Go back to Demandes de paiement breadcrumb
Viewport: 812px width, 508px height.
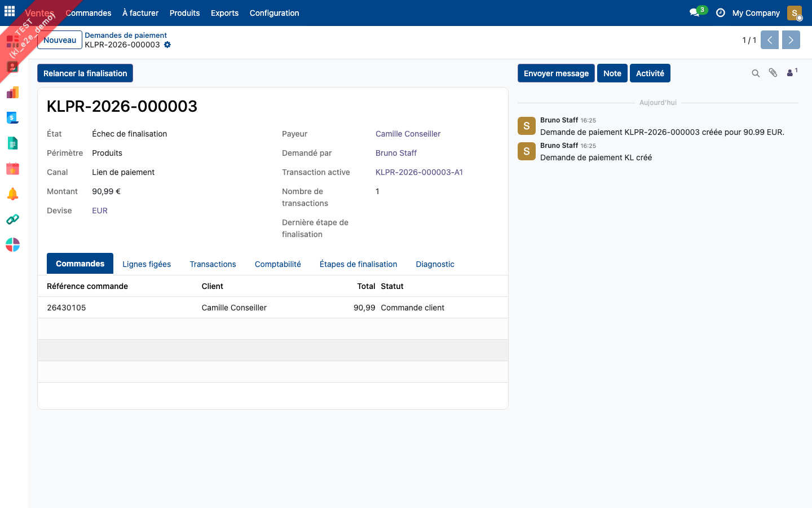point(126,35)
